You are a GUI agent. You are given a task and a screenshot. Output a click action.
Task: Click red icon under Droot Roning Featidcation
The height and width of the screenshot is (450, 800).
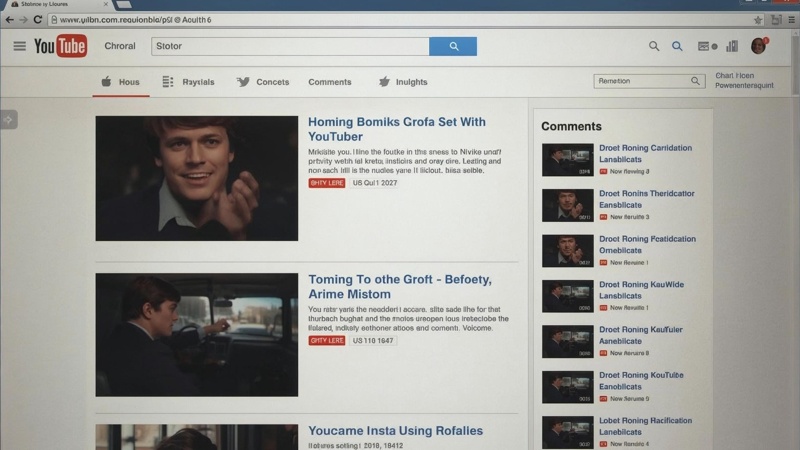[x=603, y=262]
